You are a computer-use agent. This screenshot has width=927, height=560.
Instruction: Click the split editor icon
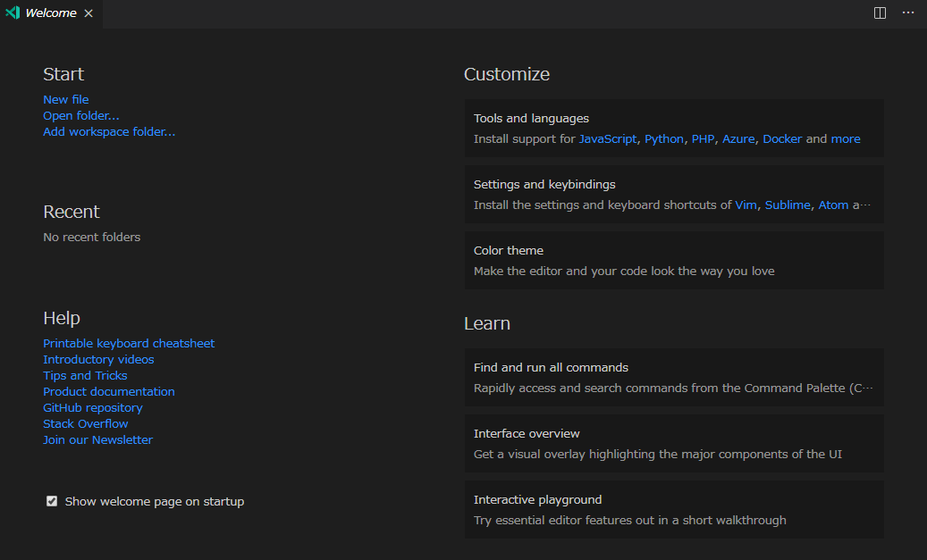pos(880,13)
